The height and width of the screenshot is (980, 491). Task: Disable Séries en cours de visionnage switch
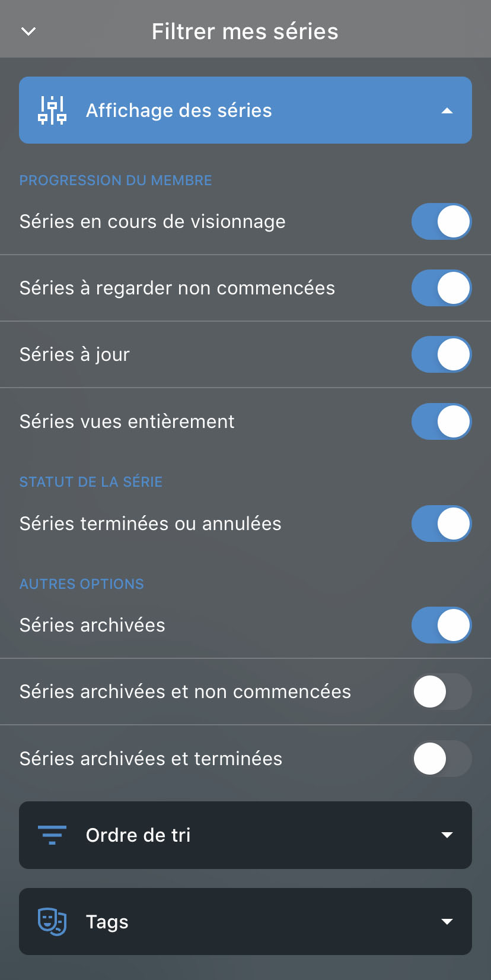pos(441,221)
